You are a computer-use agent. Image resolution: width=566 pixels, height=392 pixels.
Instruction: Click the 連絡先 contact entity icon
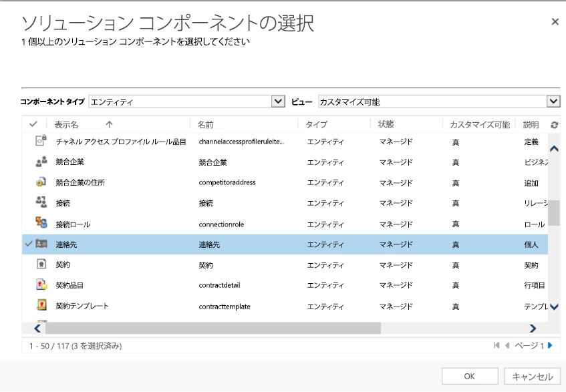[41, 244]
